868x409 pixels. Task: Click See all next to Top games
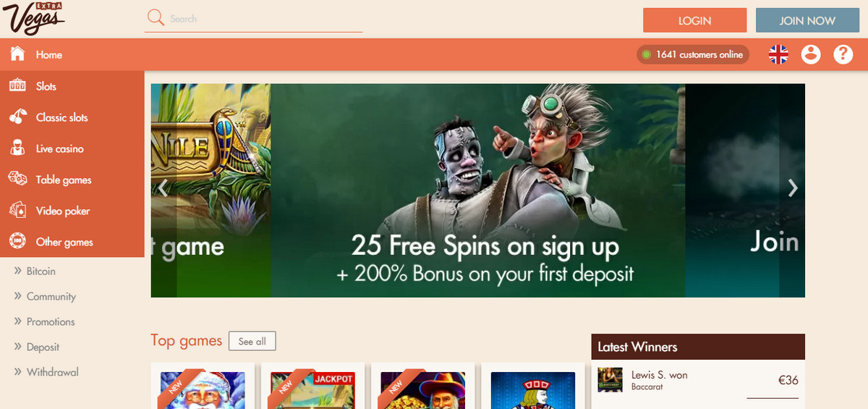pos(252,341)
